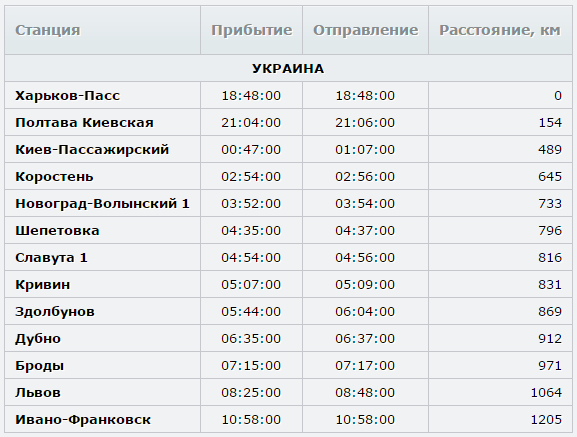Click the Ивано-Франковск station name

click(83, 420)
